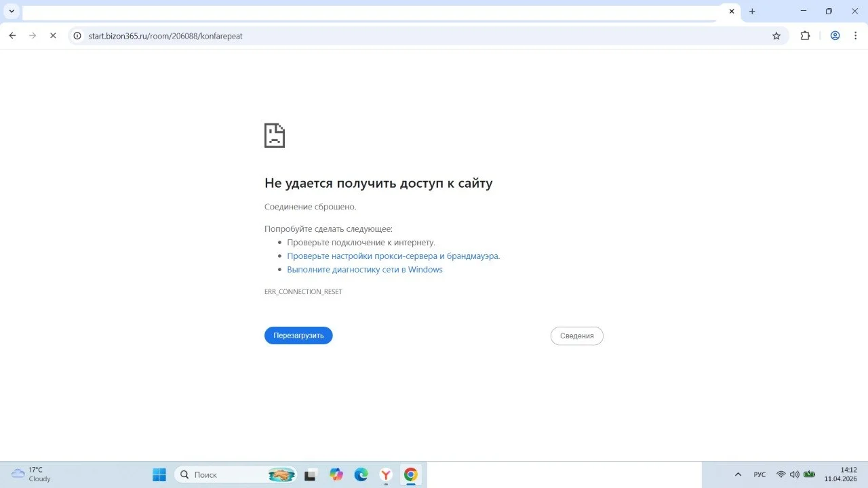Open a new tab with plus button
The width and height of the screenshot is (868, 488).
pos(752,12)
